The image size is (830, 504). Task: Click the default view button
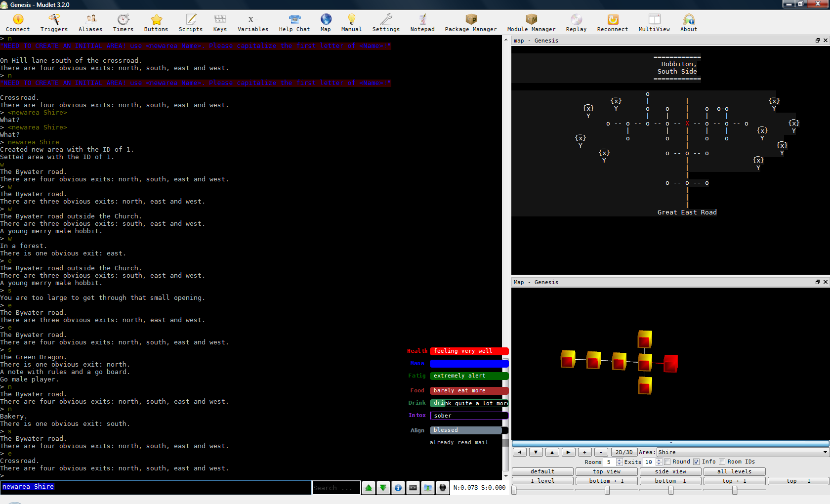(542, 471)
